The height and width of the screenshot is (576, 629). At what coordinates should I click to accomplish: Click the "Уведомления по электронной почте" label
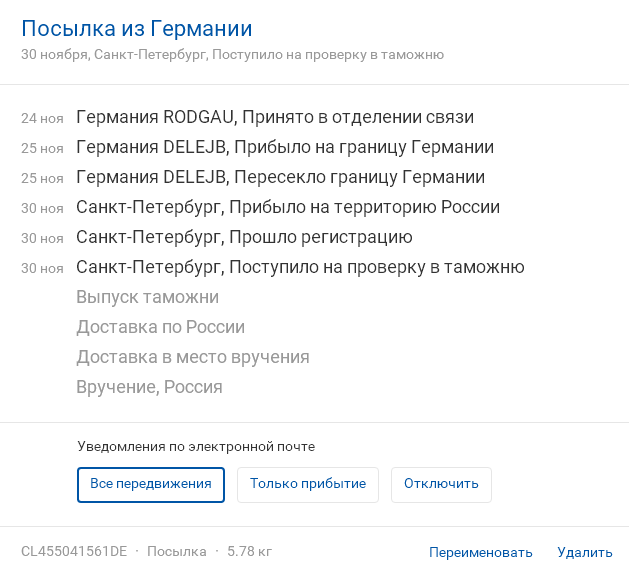tap(203, 446)
